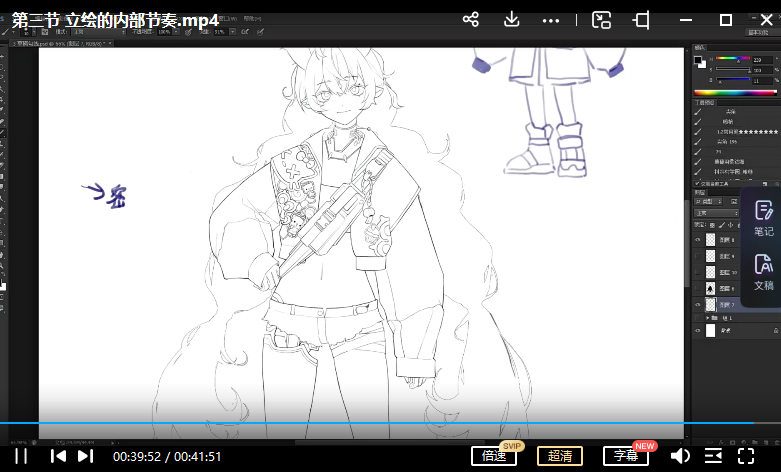Open the 文稿 transcript panel
Image resolution: width=781 pixels, height=472 pixels.
[763, 271]
